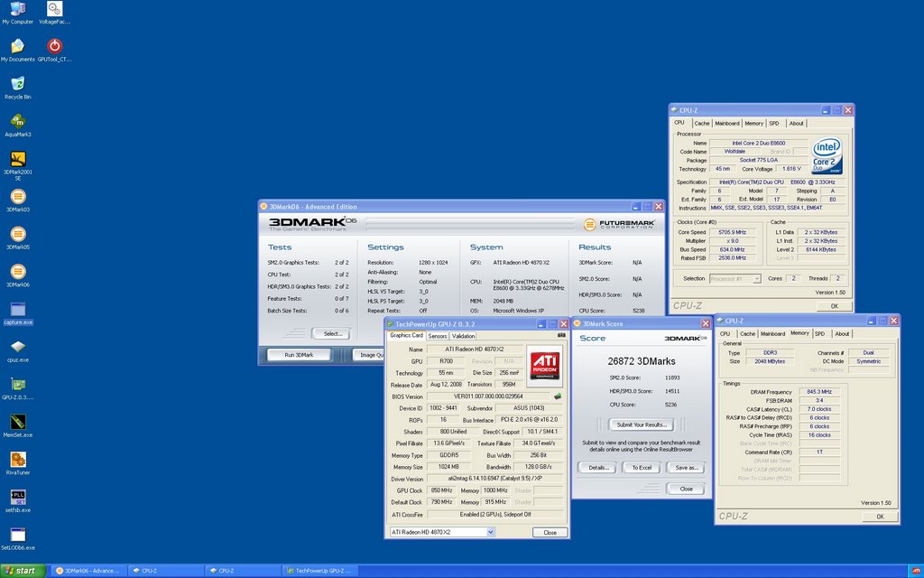Click the Details... button in 3DMark Score
Image resolution: width=924 pixels, height=578 pixels.
tap(597, 468)
